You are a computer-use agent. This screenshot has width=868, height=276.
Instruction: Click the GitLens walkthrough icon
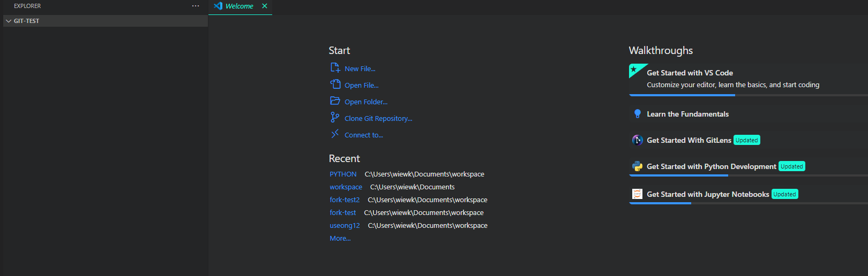tap(638, 140)
